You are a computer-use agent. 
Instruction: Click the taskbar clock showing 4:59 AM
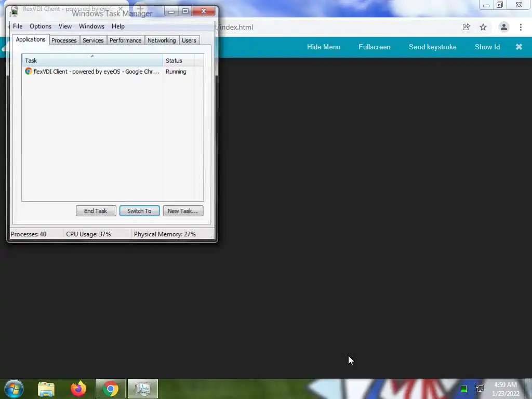pos(506,389)
